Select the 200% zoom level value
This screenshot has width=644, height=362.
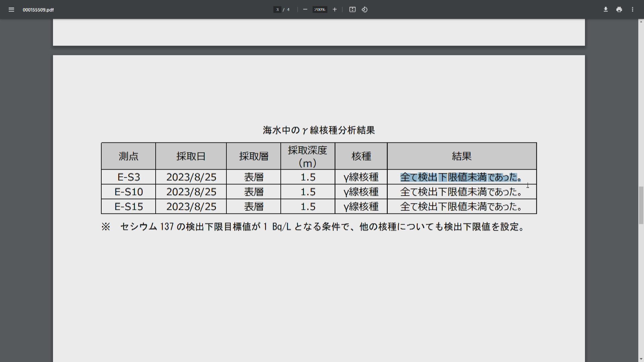tap(319, 10)
